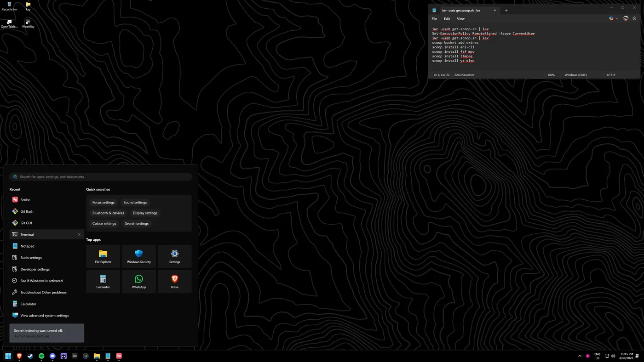Open Notepad from Recent list
This screenshot has height=362, width=644.
click(x=46, y=246)
